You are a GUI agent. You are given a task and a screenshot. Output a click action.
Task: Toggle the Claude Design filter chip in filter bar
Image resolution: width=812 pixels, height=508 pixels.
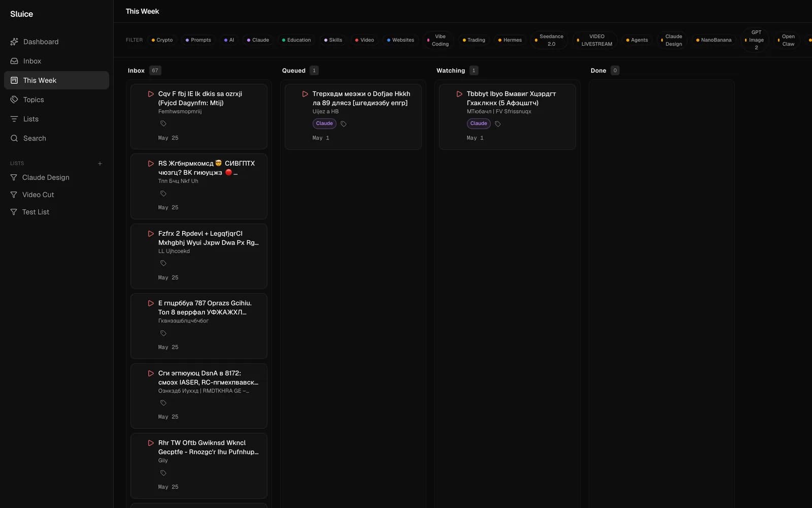(x=672, y=40)
